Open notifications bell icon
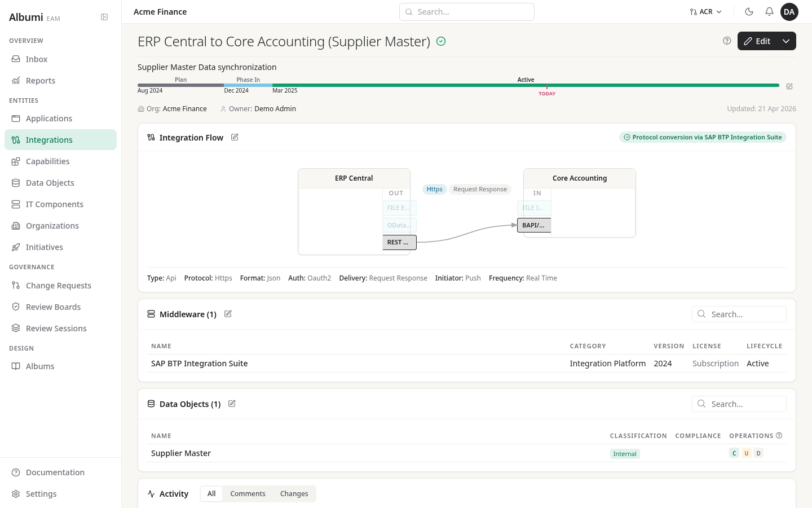812x508 pixels. coord(769,12)
